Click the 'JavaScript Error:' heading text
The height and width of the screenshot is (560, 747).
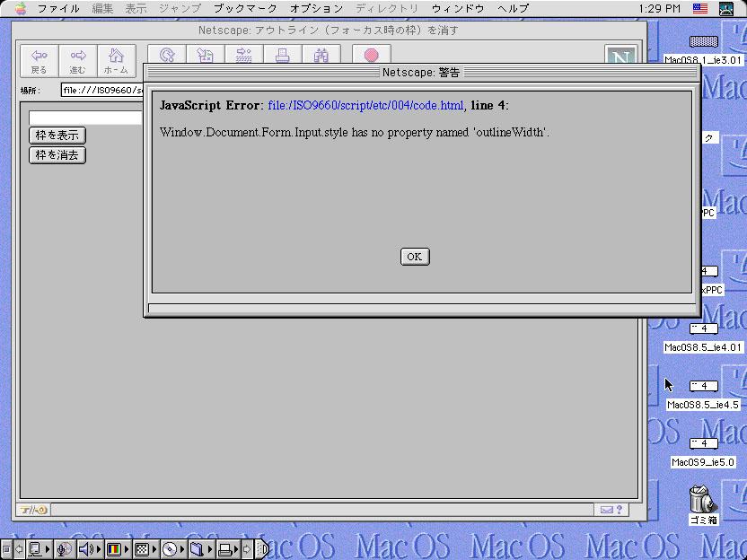click(212, 105)
